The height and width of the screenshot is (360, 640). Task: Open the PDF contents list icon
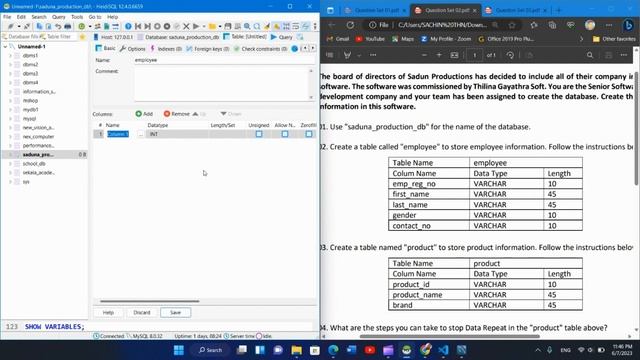click(330, 55)
